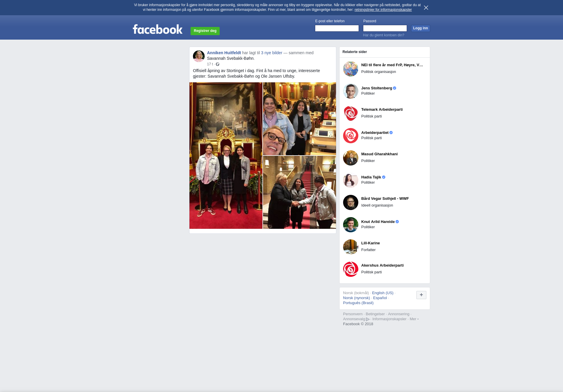Expand the Mer footer menu
The height and width of the screenshot is (392, 563).
point(414,319)
